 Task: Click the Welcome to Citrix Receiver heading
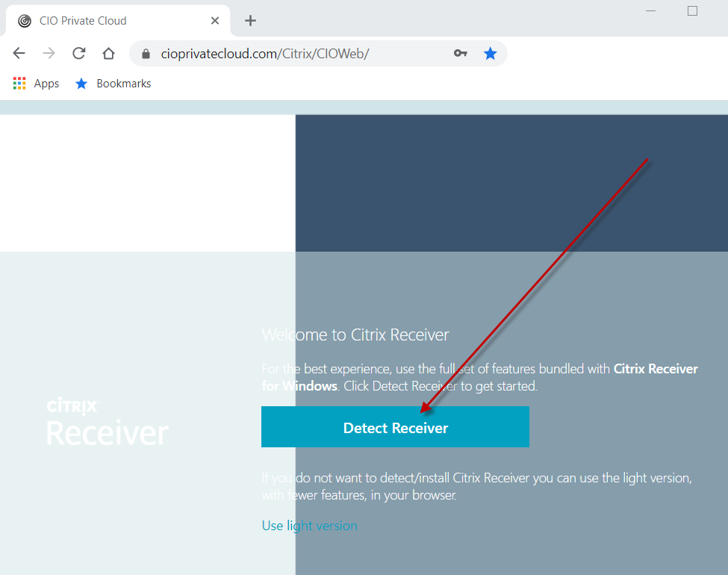(x=355, y=335)
